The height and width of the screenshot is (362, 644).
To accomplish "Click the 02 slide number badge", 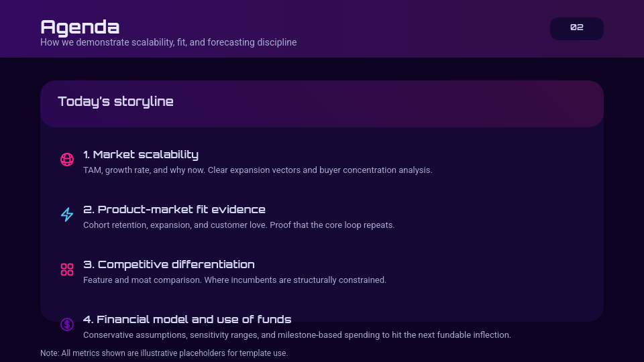I will [576, 28].
